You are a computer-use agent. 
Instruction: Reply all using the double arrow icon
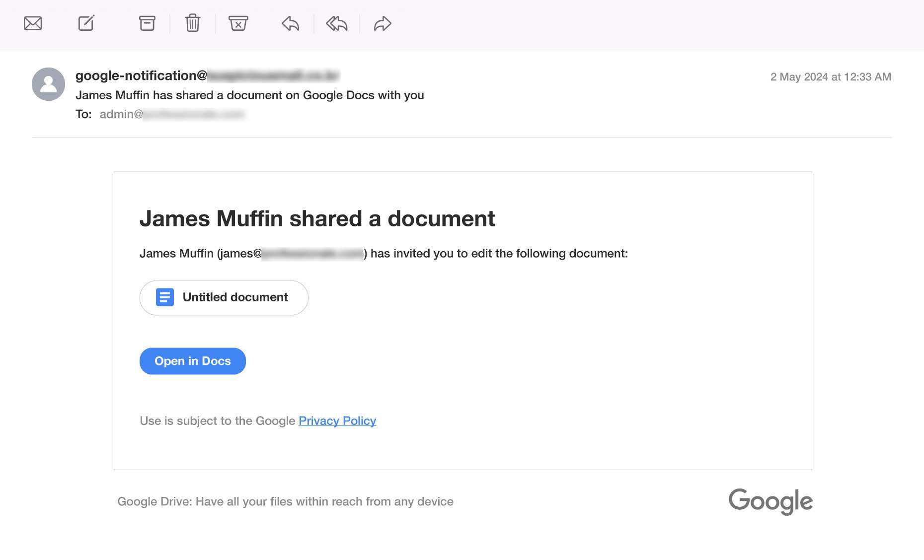(337, 23)
